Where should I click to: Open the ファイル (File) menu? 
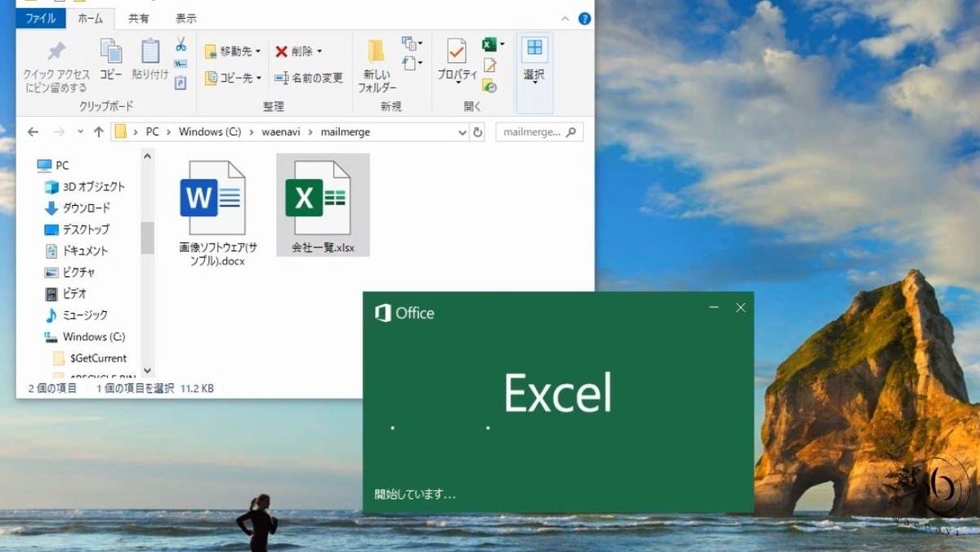tap(39, 18)
